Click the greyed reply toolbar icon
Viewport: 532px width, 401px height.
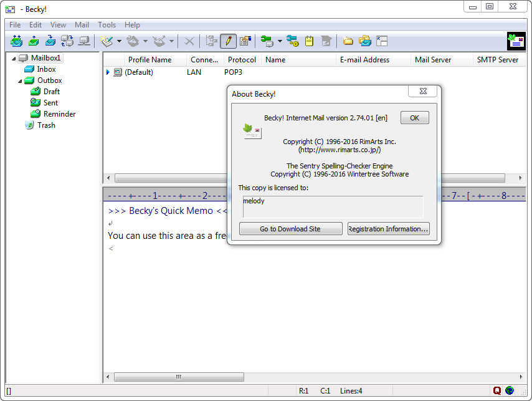coord(133,41)
